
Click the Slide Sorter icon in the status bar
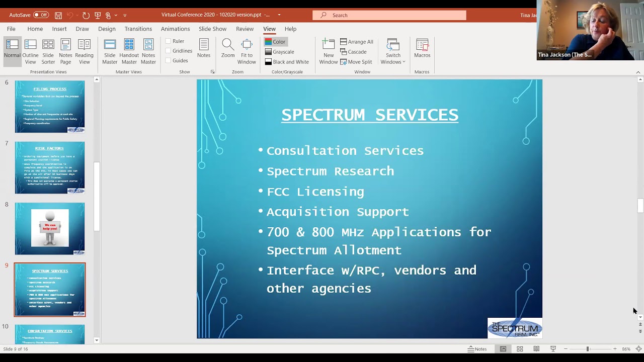click(520, 349)
